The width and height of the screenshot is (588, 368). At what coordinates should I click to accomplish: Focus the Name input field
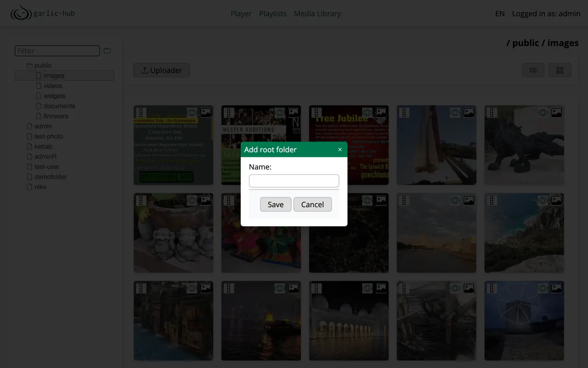[294, 181]
